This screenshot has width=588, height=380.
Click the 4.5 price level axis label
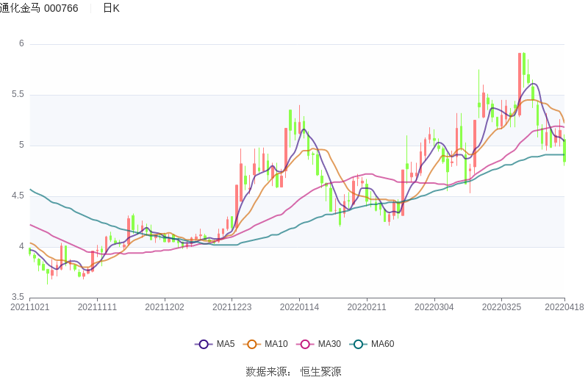pos(18,196)
